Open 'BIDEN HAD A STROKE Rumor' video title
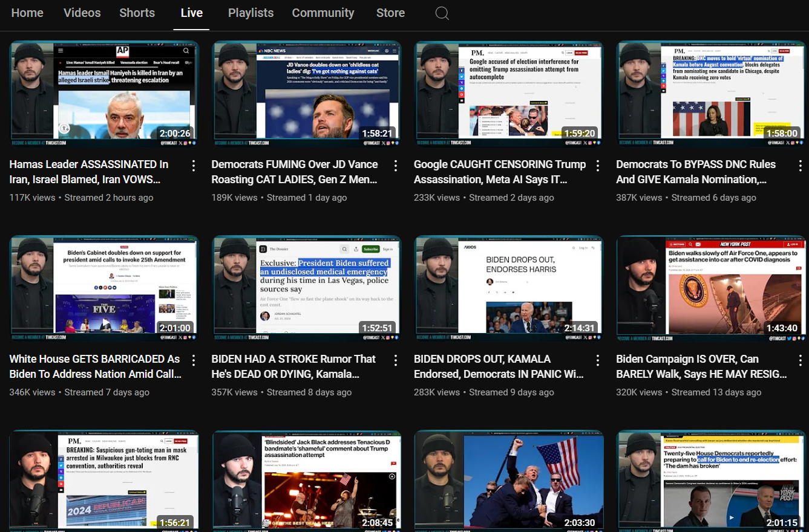Viewport: 809px width, 532px height. 293,366
